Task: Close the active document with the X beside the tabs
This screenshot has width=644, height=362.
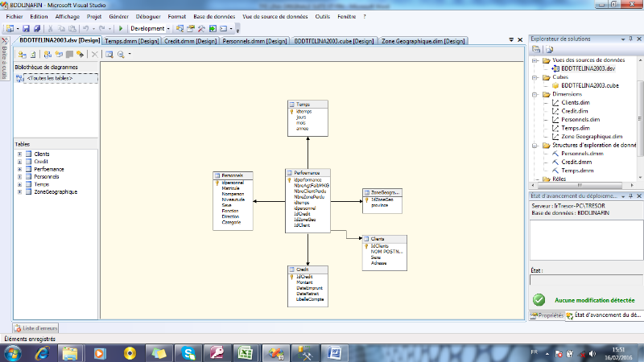Action: [x=520, y=39]
